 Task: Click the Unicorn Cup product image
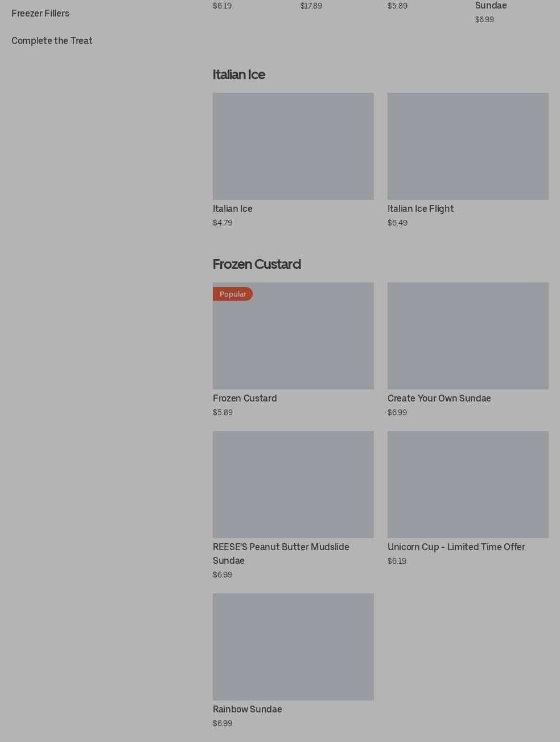tap(468, 484)
